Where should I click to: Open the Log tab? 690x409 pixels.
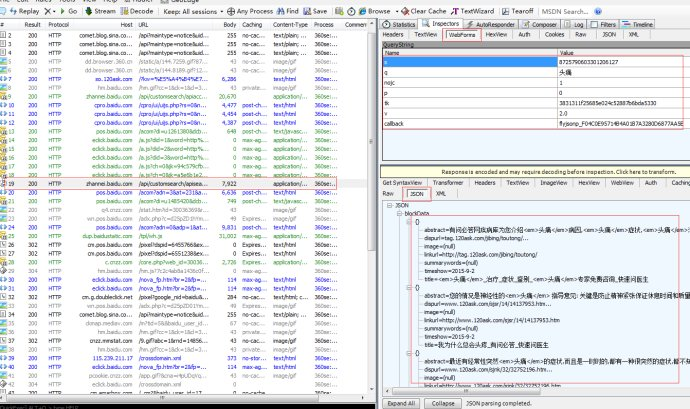(x=575, y=24)
